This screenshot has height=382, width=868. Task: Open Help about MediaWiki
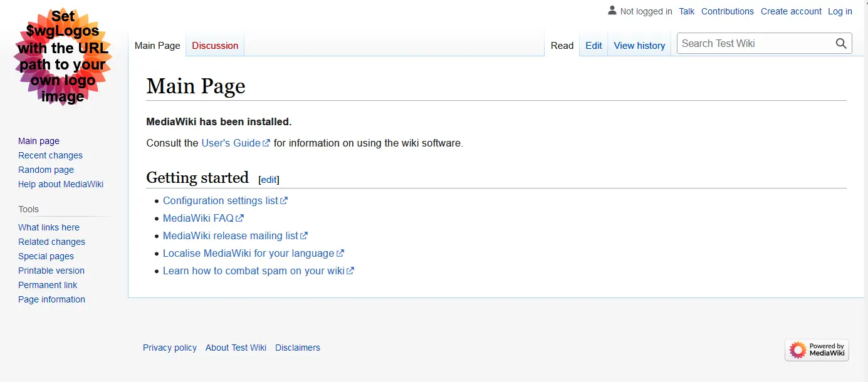coord(61,184)
